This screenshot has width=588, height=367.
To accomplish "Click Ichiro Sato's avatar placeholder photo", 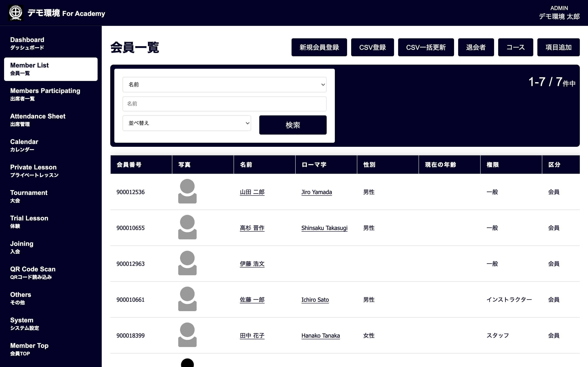I will [187, 299].
